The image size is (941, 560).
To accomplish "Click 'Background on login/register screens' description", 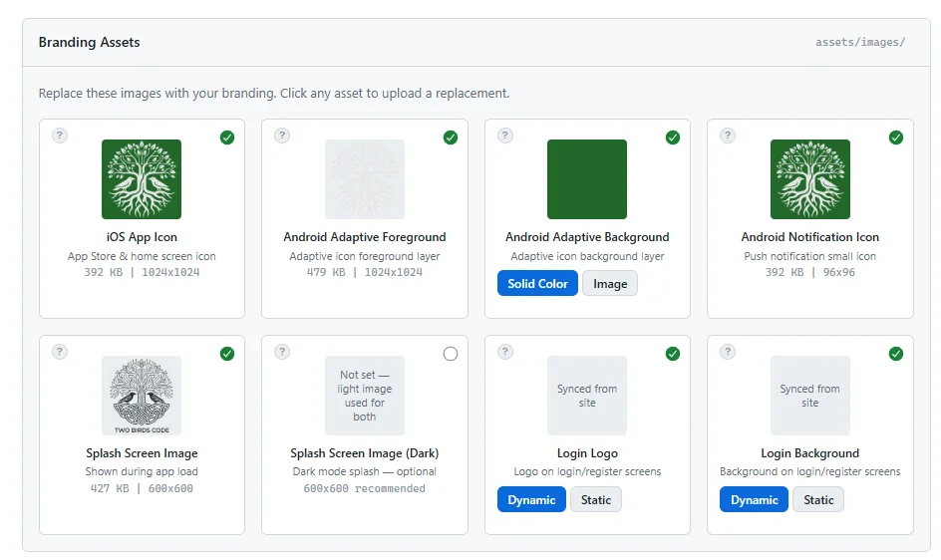I will pos(810,471).
